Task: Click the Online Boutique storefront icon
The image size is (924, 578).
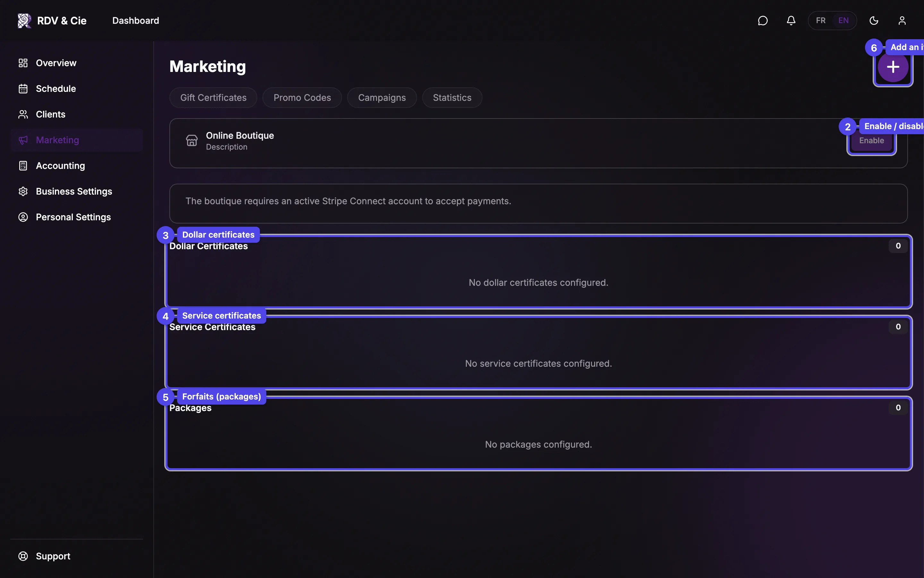Action: pos(192,141)
